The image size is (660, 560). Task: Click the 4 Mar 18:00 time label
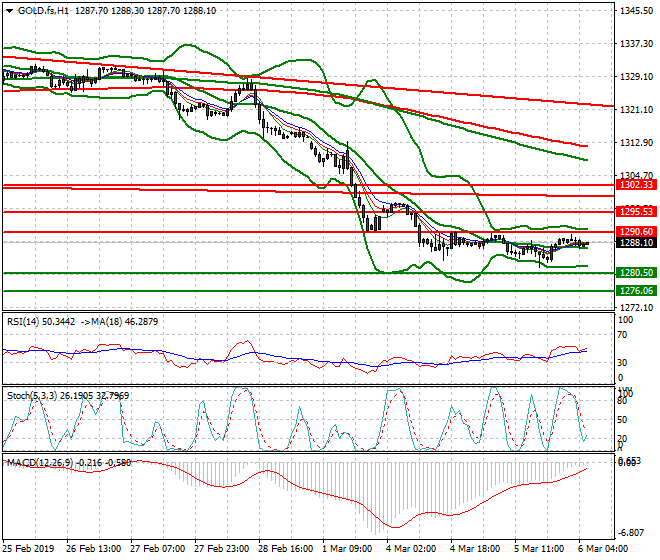click(x=475, y=549)
